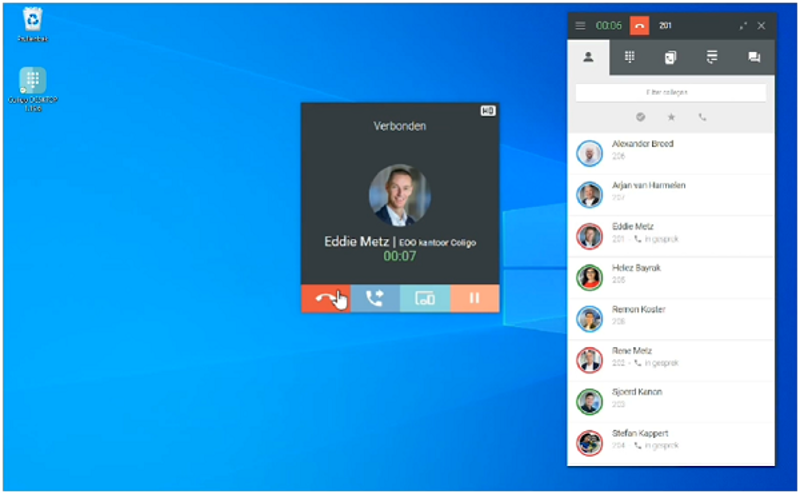
Task: Click Stefan Kappert's avatar
Action: (589, 442)
